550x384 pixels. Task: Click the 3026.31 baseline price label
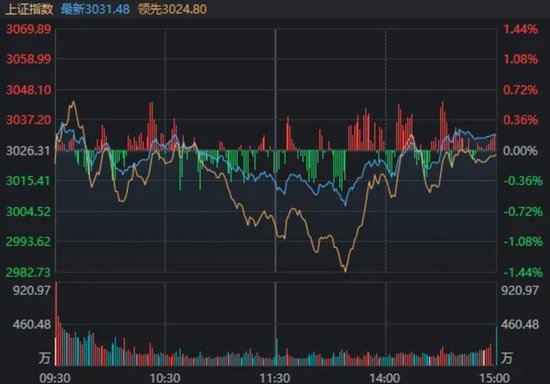[28, 151]
